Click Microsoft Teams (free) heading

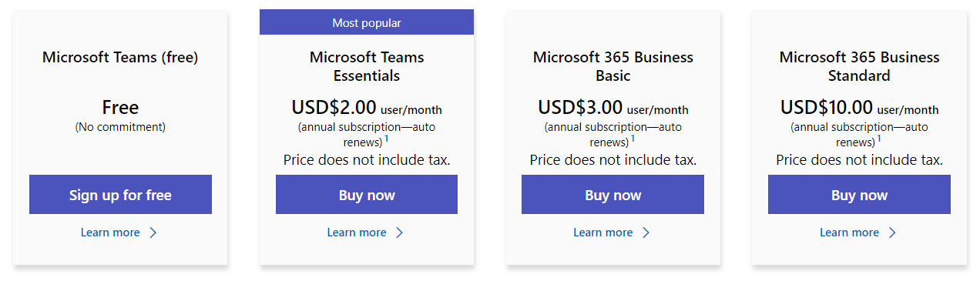(120, 57)
